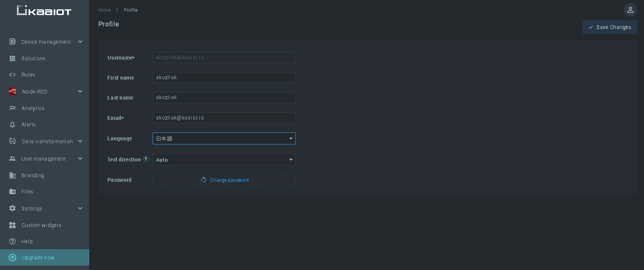Click the Branding building icon

coord(12,175)
